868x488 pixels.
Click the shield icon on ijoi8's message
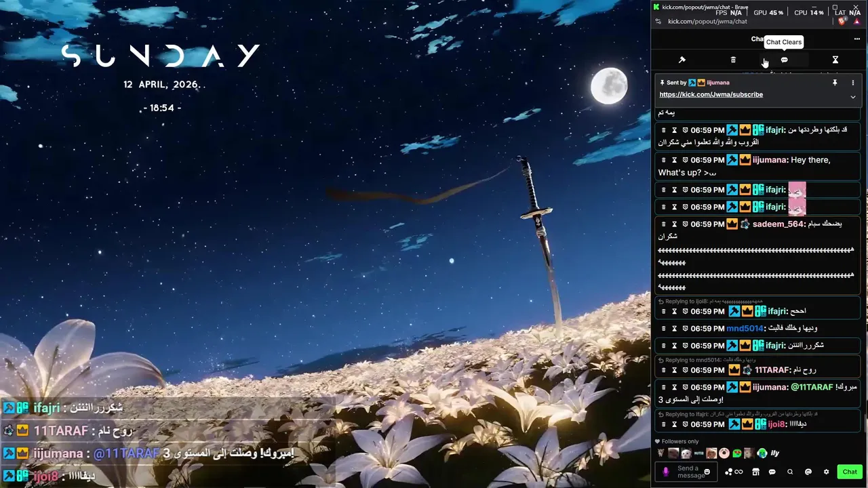685,424
